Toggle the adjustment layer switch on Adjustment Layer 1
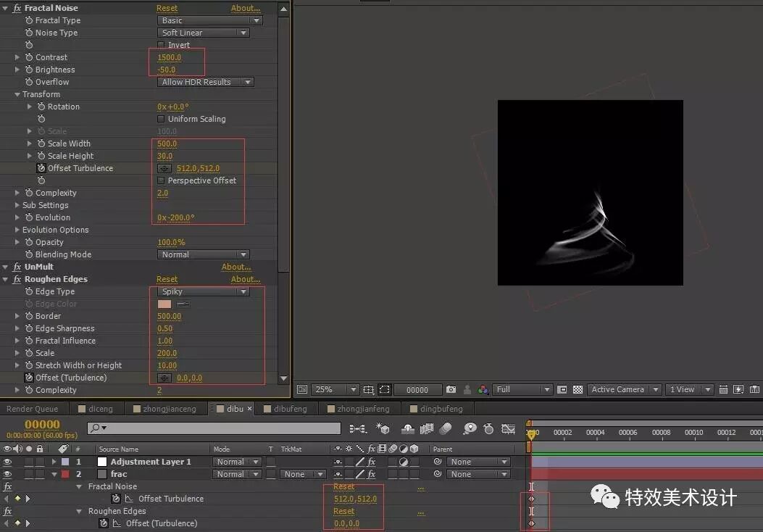 pos(404,462)
